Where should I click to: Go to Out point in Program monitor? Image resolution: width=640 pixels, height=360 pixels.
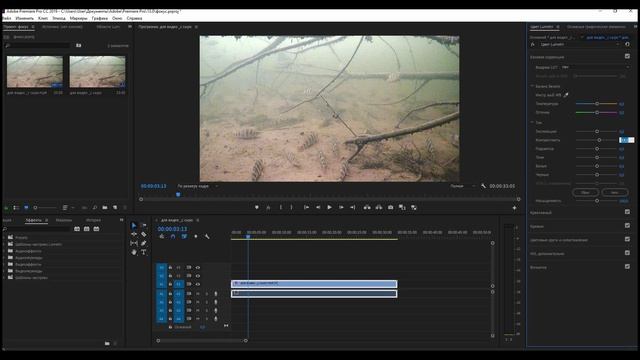coord(353,207)
